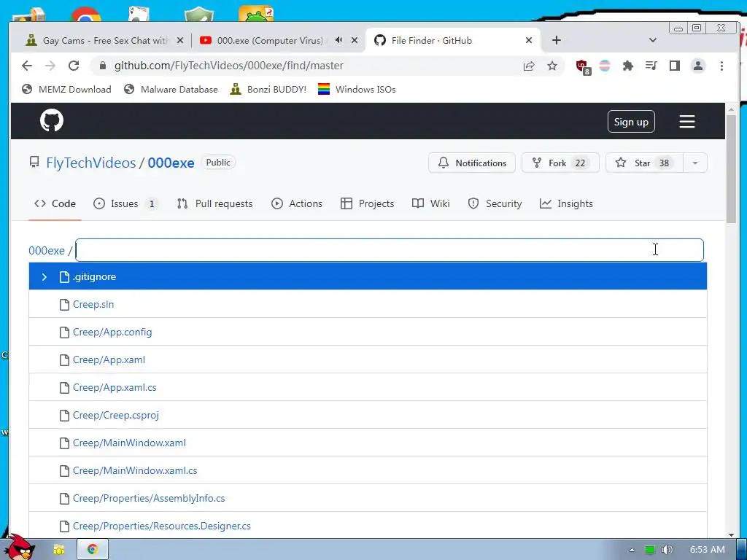Focus the file finder search field
This screenshot has width=747, height=560.
tap(390, 250)
